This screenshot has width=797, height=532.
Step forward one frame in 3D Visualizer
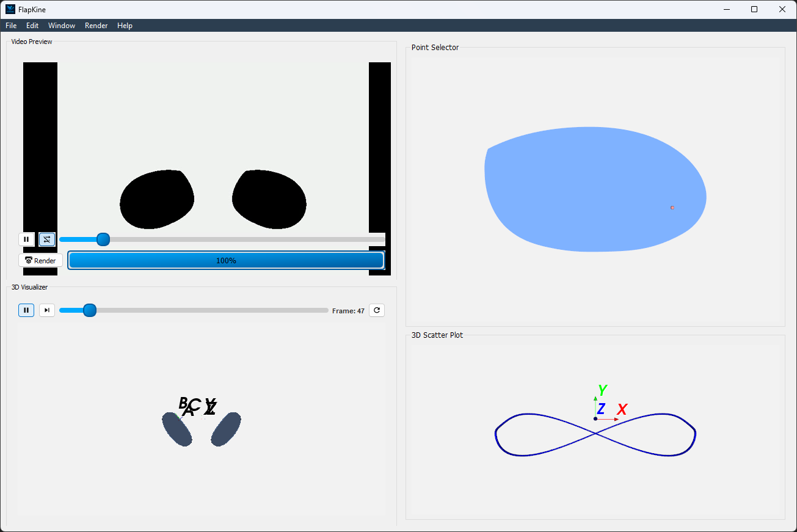47,310
